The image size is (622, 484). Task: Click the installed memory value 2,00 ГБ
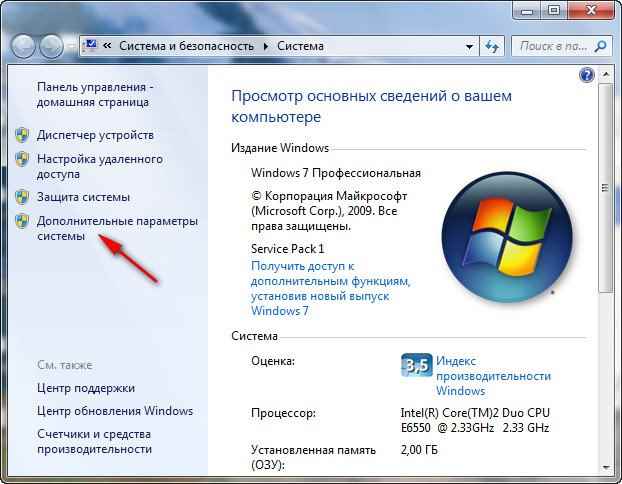419,450
